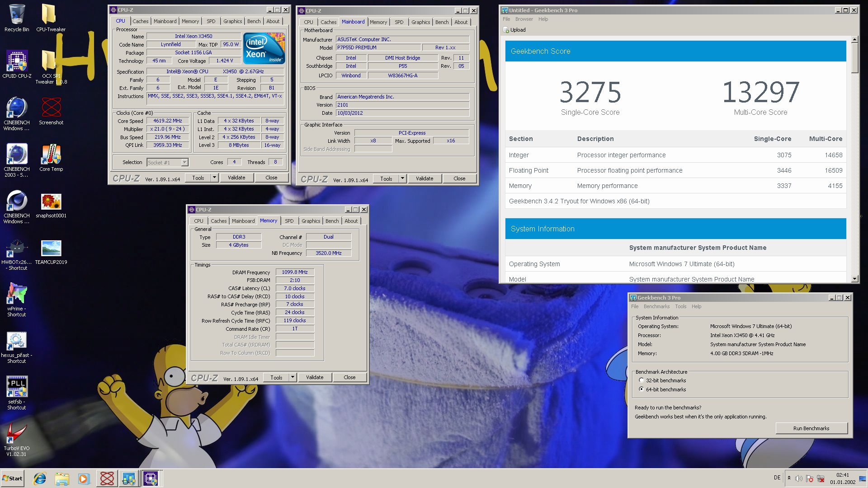The height and width of the screenshot is (488, 868).
Task: Click Validate in the Mainboard window
Action: [425, 178]
